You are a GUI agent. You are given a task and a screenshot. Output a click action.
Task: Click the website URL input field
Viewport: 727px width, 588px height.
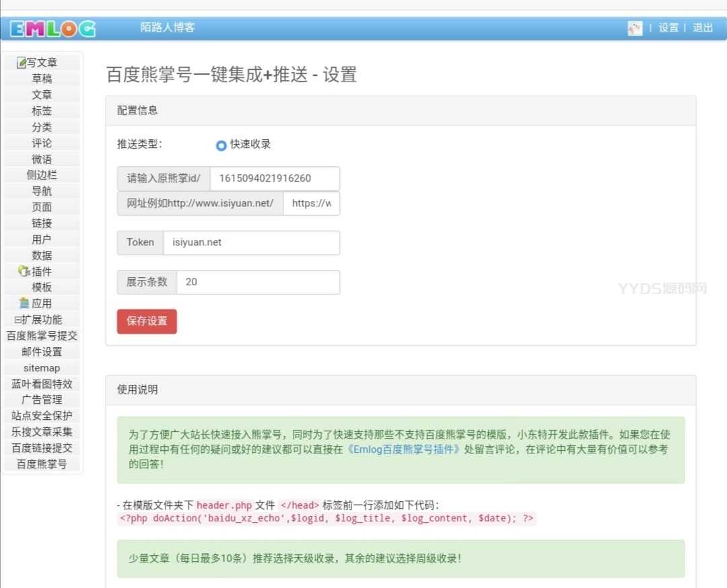311,203
